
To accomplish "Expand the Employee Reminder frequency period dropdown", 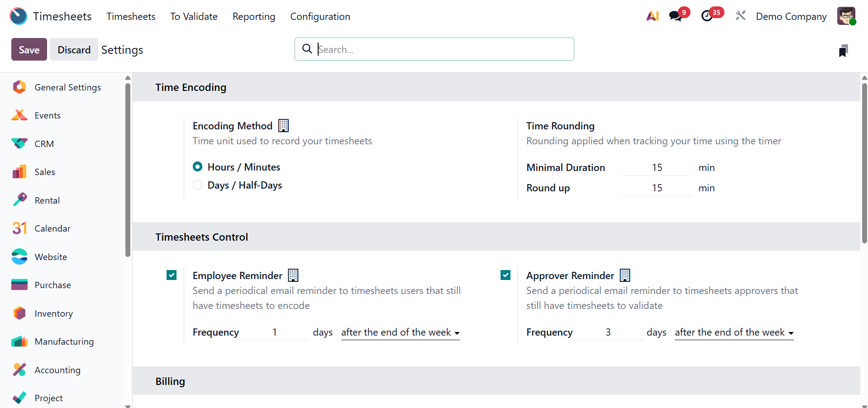I will point(400,332).
